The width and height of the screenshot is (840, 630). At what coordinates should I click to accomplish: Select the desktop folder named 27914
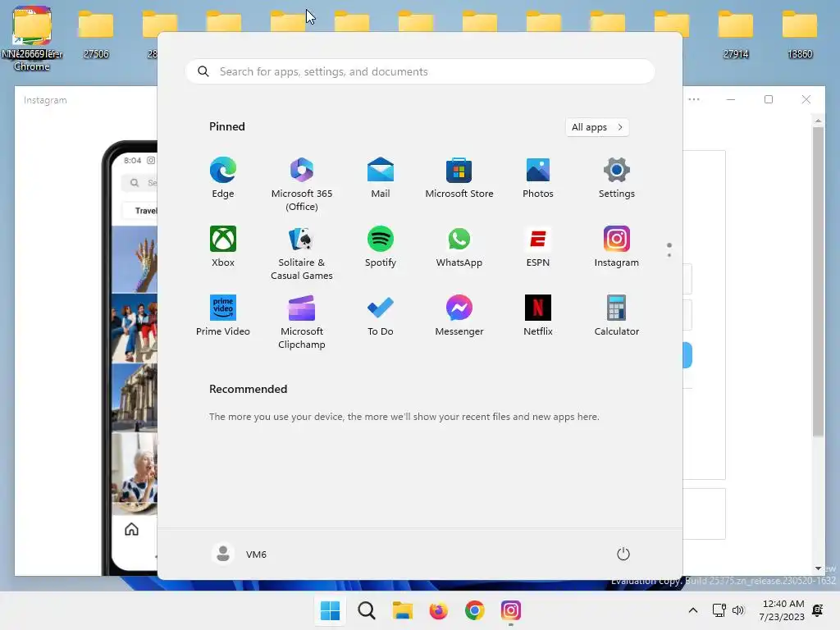coord(736,33)
